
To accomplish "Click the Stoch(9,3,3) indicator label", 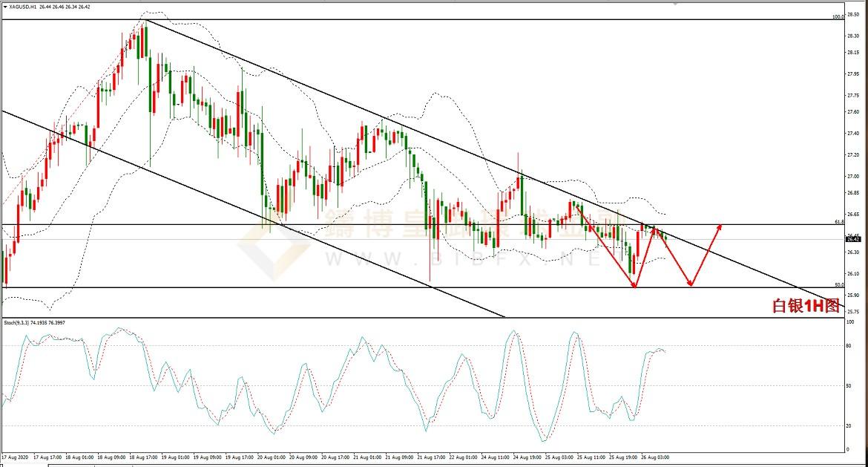I will pos(17,323).
